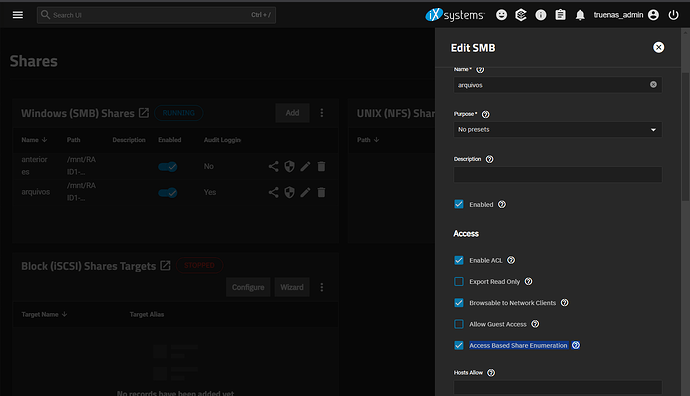The width and height of the screenshot is (690, 396).
Task: Enable Allow Guest Access checkbox
Action: (459, 324)
